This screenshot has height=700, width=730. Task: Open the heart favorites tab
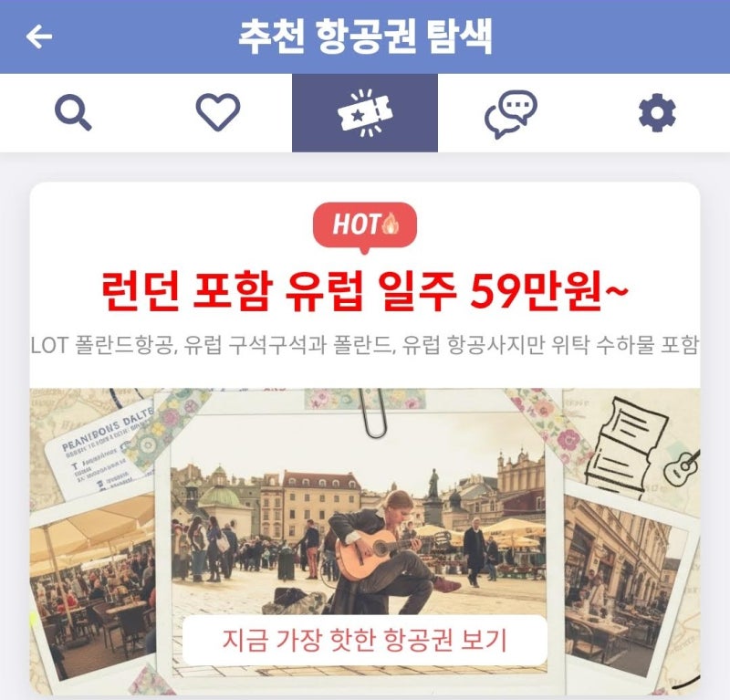coord(218,112)
